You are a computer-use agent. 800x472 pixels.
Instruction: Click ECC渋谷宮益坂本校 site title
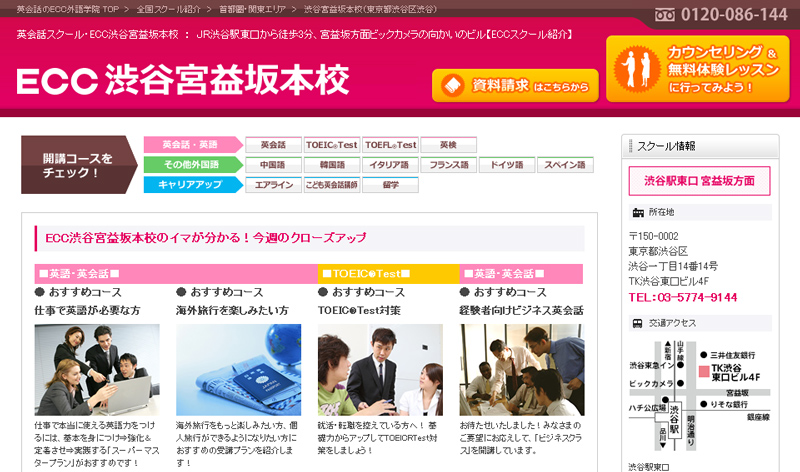tap(183, 80)
